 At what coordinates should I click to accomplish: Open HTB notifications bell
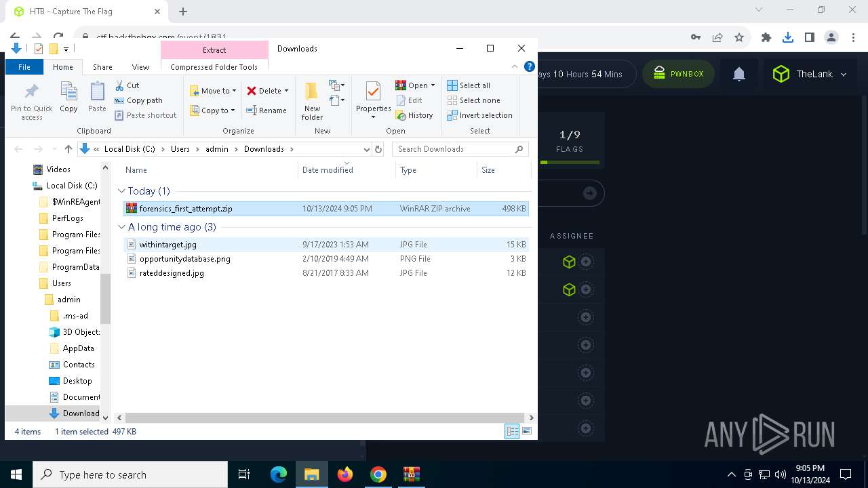[x=739, y=74]
